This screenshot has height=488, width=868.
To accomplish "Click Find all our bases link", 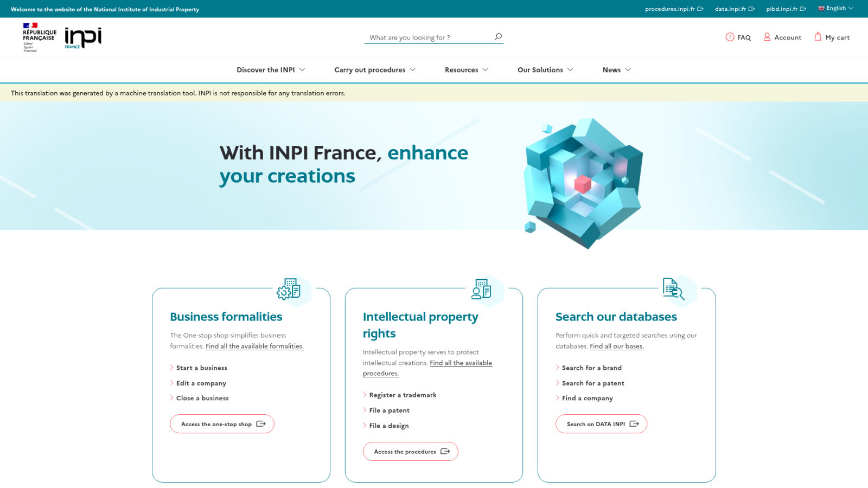I will [x=617, y=346].
